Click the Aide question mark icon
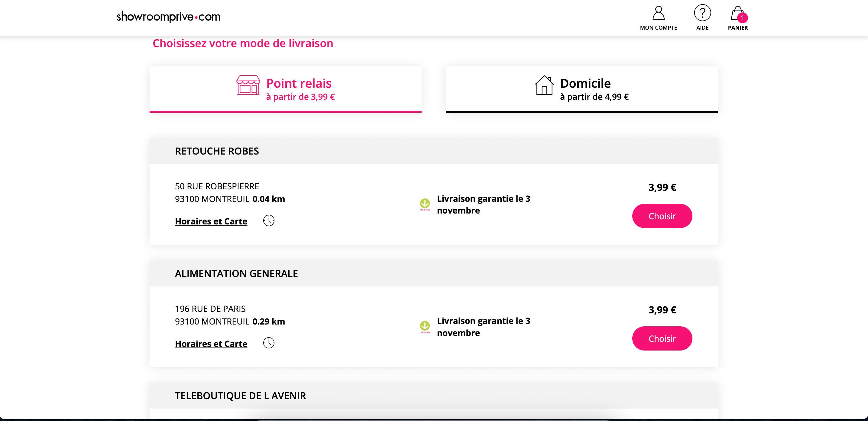The width and height of the screenshot is (868, 421). point(703,14)
